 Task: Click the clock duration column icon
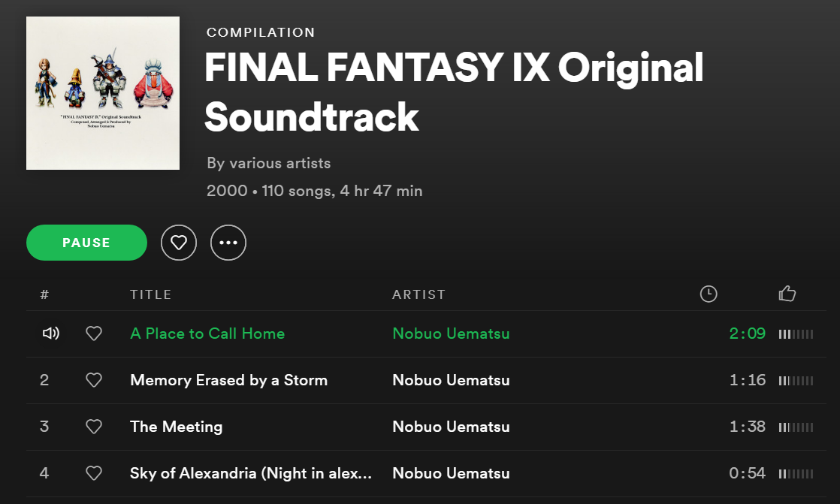709,294
